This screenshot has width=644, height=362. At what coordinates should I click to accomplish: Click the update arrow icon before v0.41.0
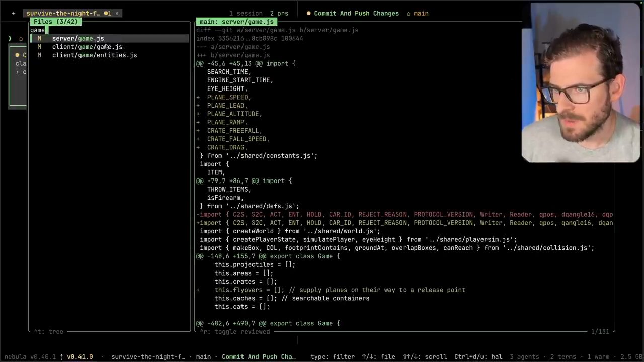click(62, 357)
